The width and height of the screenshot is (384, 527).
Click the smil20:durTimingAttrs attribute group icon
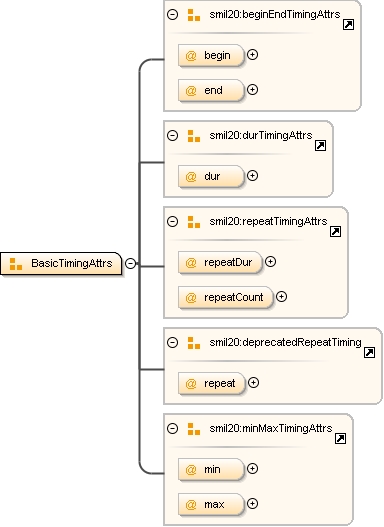click(x=194, y=136)
